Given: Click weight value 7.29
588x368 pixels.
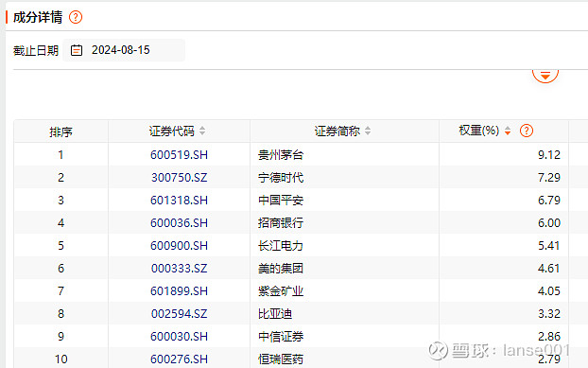Looking at the screenshot, I should 549,178.
